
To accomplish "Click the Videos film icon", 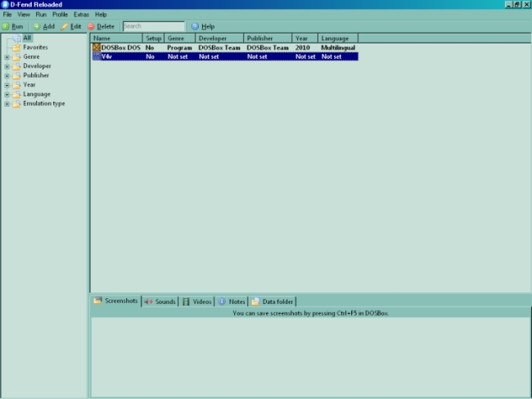I will click(187, 302).
